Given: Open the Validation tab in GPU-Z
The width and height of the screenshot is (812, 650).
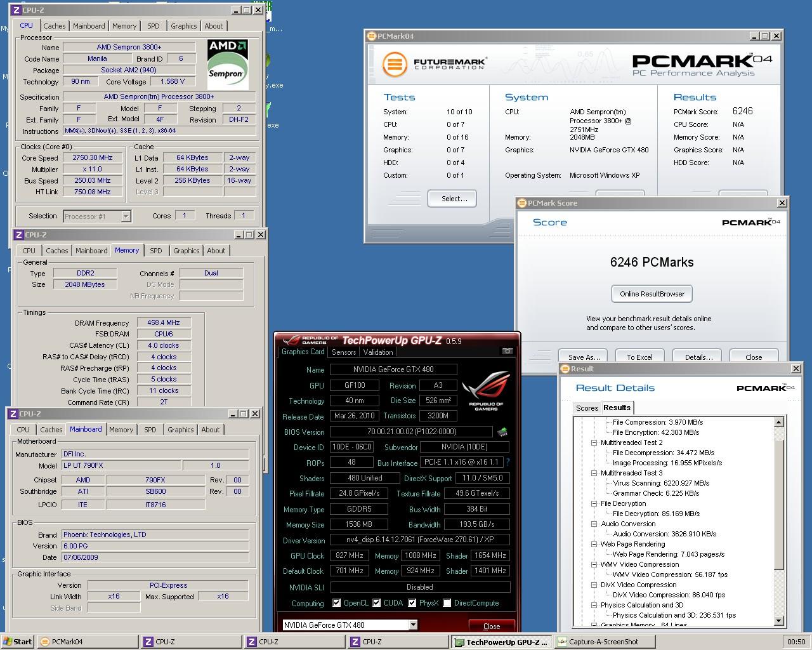Looking at the screenshot, I should click(x=378, y=352).
